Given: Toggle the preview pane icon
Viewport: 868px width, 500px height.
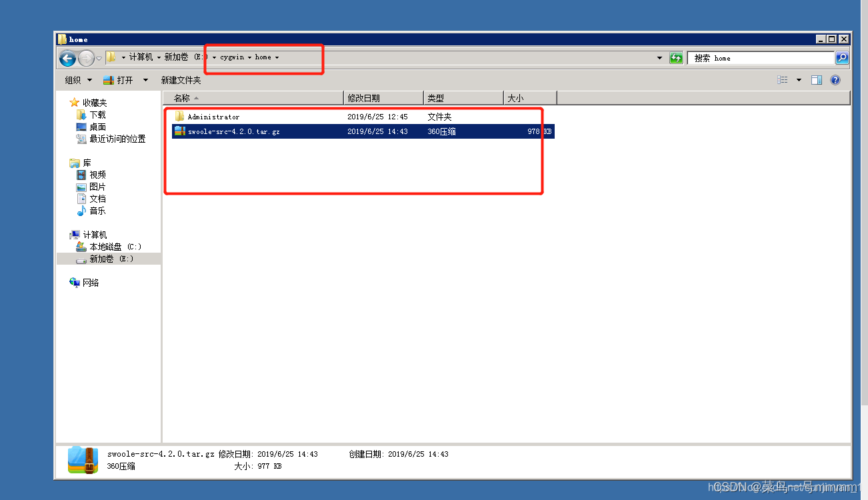Looking at the screenshot, I should tap(816, 80).
